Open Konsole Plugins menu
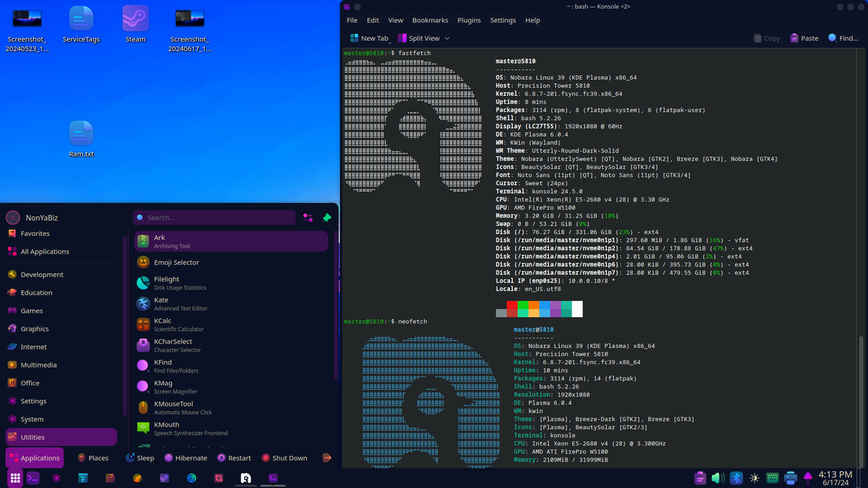This screenshot has width=868, height=488. (x=469, y=20)
